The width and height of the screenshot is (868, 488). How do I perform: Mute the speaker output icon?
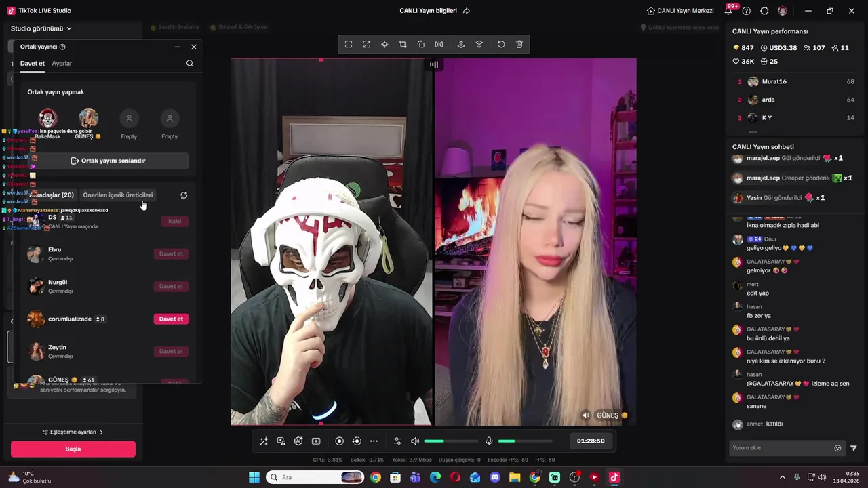pos(415,441)
